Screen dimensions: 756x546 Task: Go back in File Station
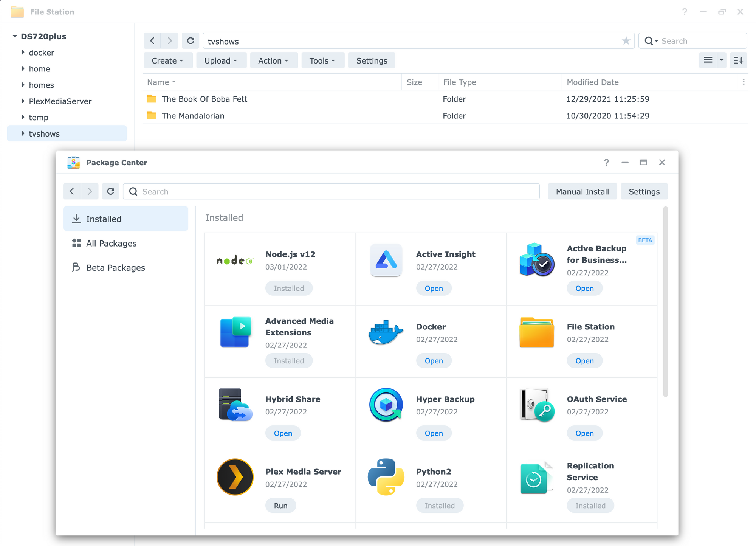tap(152, 40)
